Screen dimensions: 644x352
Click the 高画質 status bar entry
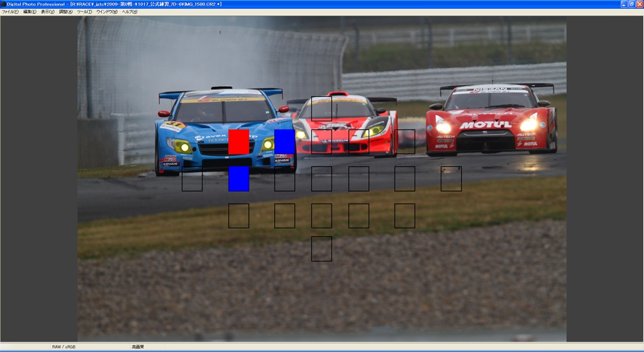pyautogui.click(x=138, y=347)
